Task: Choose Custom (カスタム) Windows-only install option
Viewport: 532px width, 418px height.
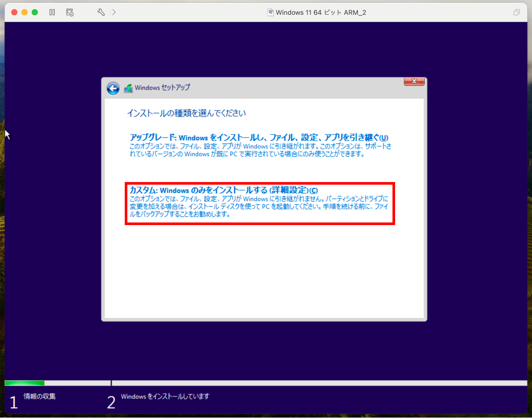Action: tap(260, 203)
